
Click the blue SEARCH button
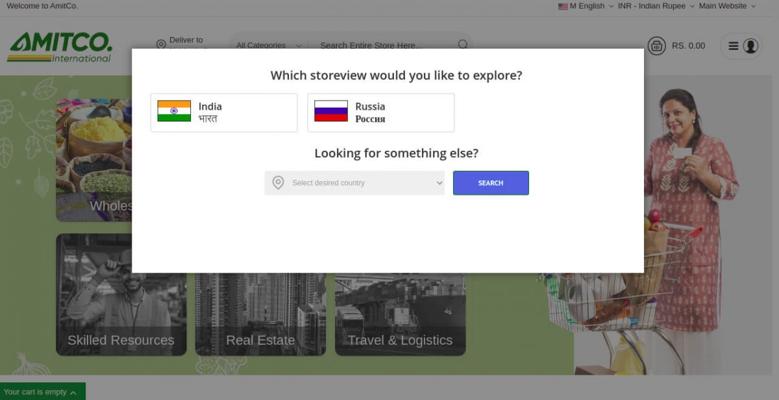[491, 183]
